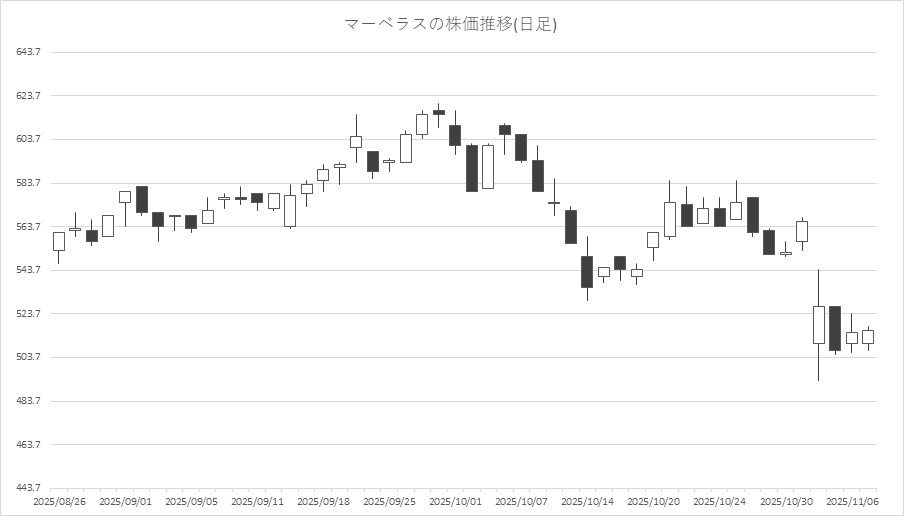
Task: Click the chart title マーベラスの株価推移(日足)
Action: coord(450,24)
